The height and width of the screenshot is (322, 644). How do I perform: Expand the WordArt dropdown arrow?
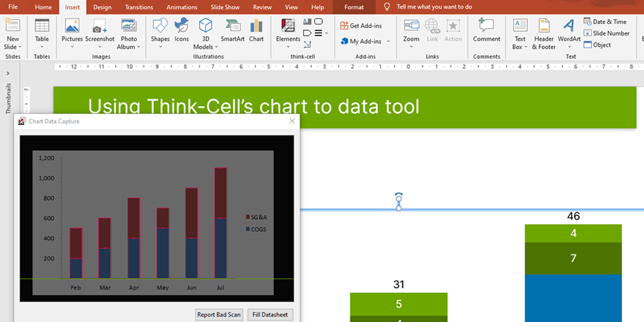[569, 47]
